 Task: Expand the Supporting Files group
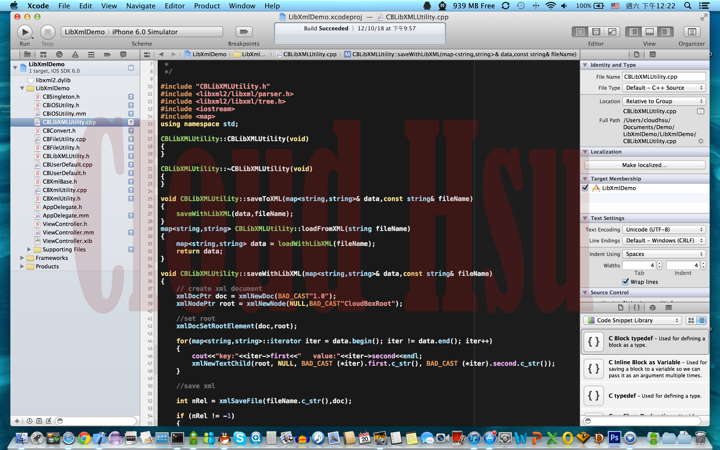29,249
